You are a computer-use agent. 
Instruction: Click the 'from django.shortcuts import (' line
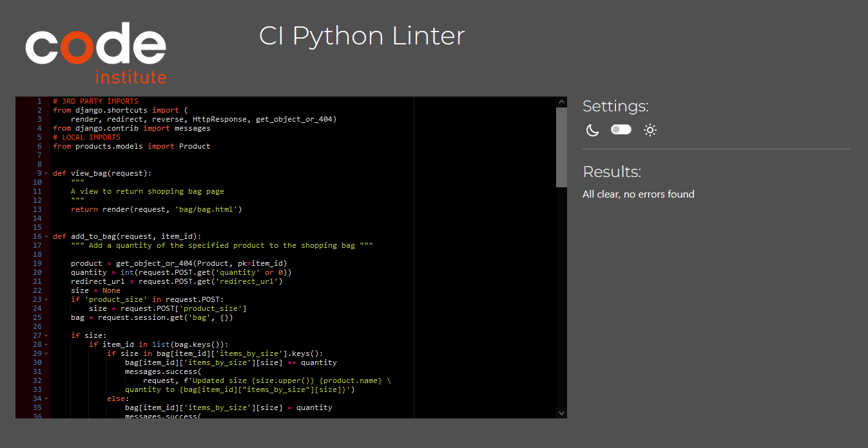120,110
